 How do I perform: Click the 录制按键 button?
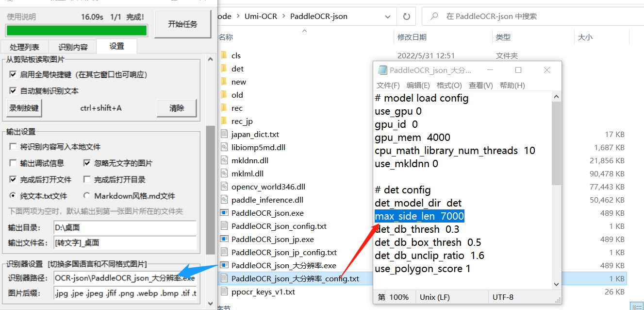pyautogui.click(x=24, y=108)
